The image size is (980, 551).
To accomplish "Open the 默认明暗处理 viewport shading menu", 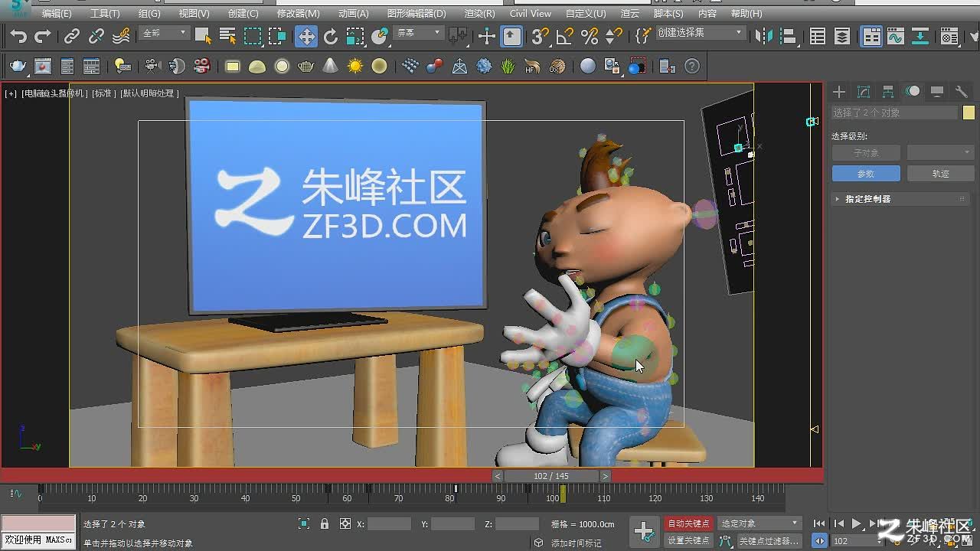I will (150, 93).
